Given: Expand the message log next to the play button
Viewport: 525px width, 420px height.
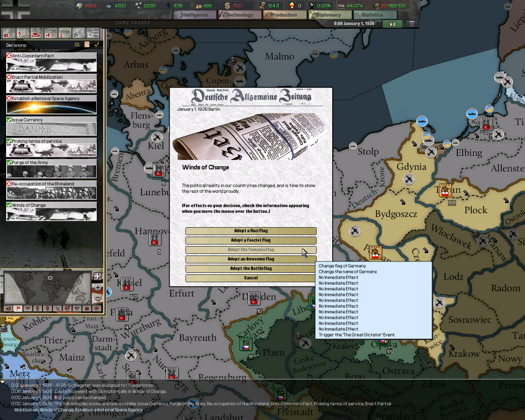Looking at the screenshot, I should point(411,23).
